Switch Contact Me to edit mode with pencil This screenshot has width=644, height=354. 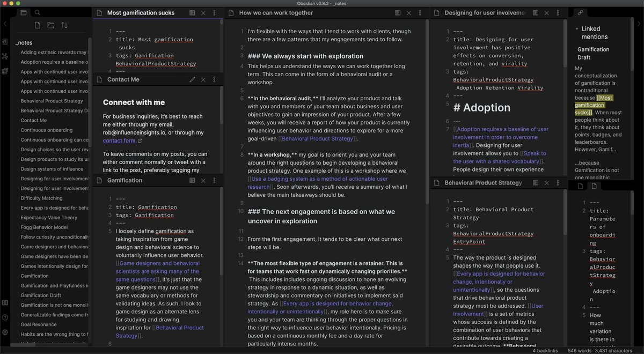(192, 79)
